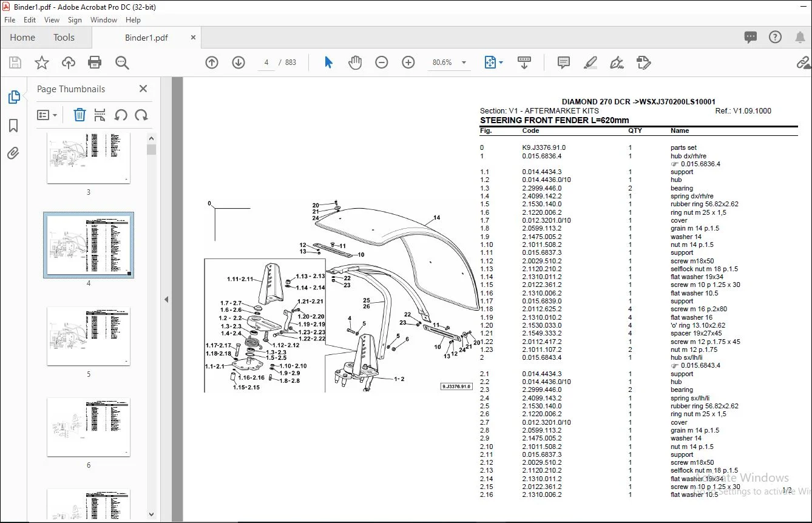The width and height of the screenshot is (812, 523).
Task: Select page 6 thumbnail
Action: coord(89,427)
